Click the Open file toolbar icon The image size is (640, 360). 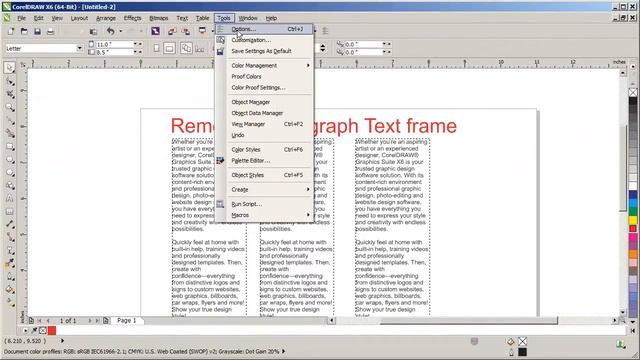tap(24, 31)
